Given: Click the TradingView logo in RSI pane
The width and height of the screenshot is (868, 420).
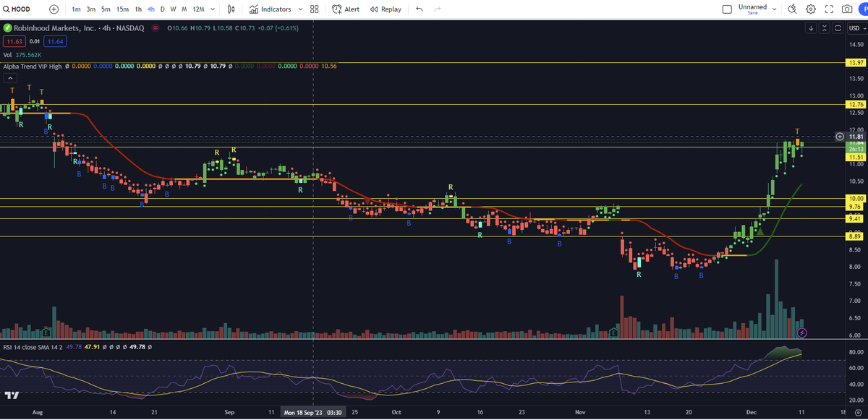Looking at the screenshot, I should [11, 395].
